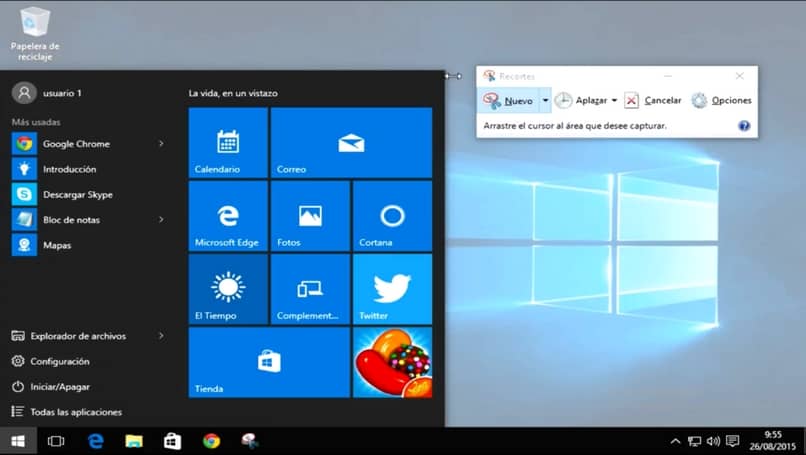Click Aplazar in Recortes window
806x455 pixels.
(x=581, y=100)
